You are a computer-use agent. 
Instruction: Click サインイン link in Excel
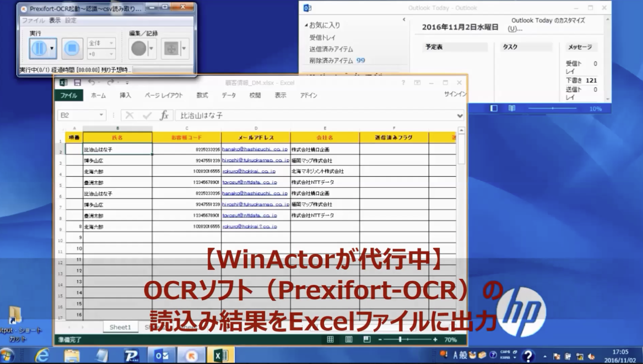coord(455,94)
